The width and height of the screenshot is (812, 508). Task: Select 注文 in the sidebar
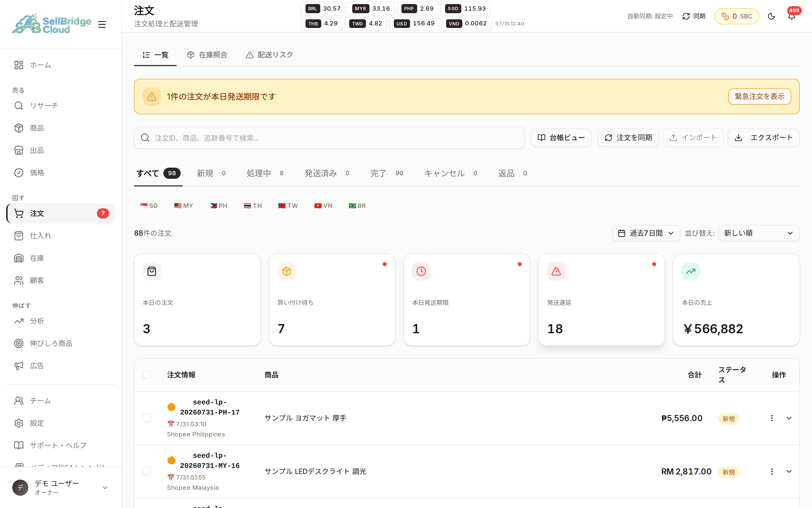(61, 213)
